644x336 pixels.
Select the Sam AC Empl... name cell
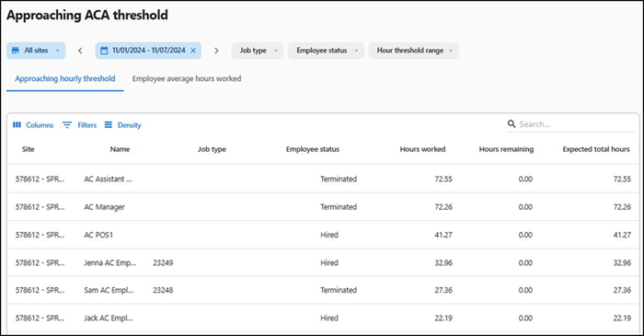[109, 290]
